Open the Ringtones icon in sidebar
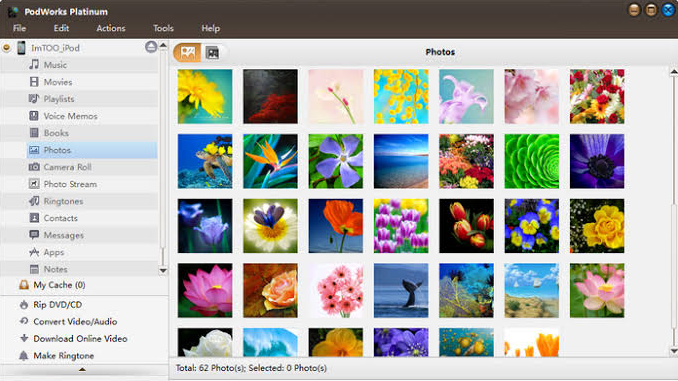This screenshot has height=381, width=678. 34,201
